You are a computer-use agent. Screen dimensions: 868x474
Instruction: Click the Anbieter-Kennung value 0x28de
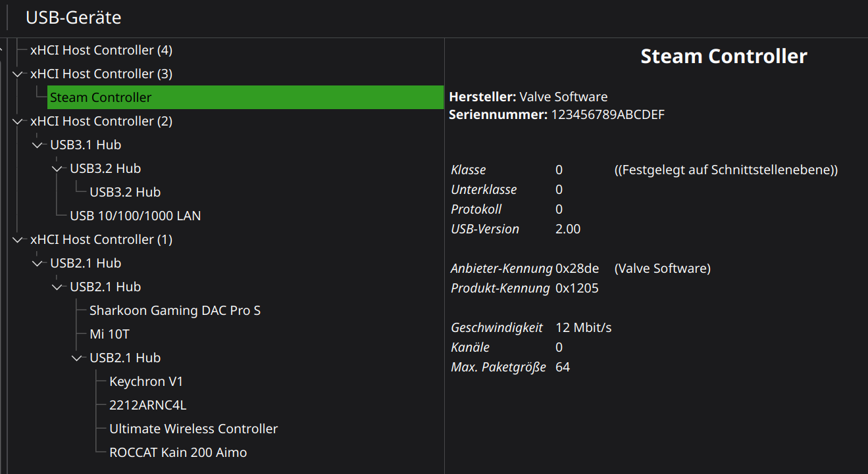click(577, 269)
